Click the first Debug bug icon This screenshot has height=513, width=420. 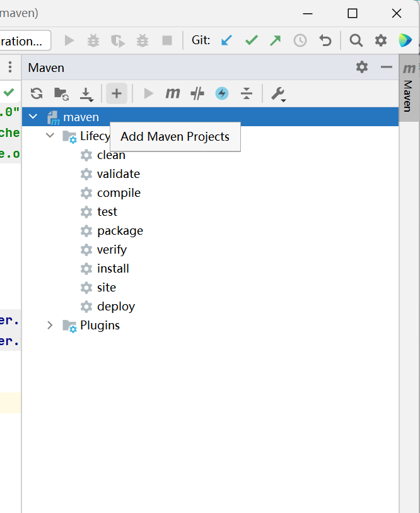[x=93, y=40]
